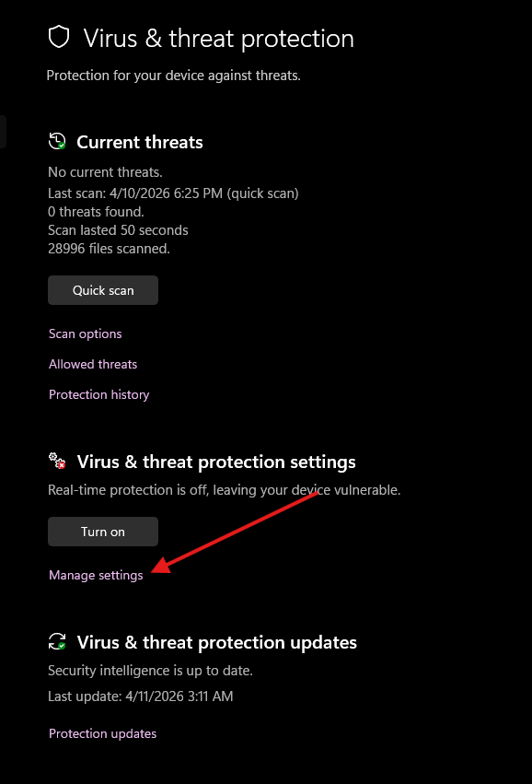This screenshot has height=784, width=532.
Task: View Allowed threats
Action: click(x=92, y=364)
